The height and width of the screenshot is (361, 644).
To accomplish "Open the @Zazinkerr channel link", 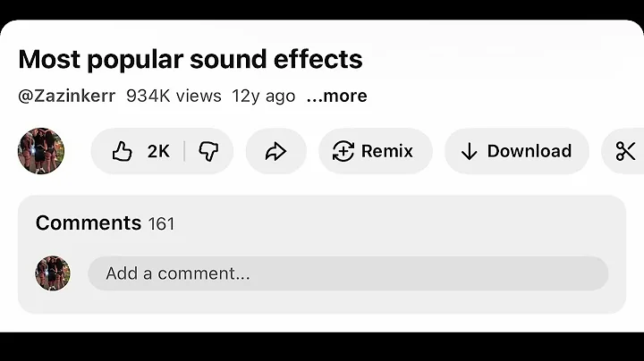I will click(x=66, y=96).
